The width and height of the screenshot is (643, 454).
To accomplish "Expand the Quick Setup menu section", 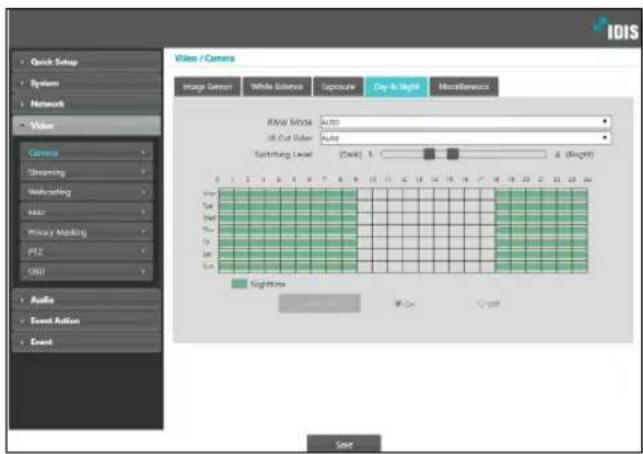I will [x=87, y=62].
